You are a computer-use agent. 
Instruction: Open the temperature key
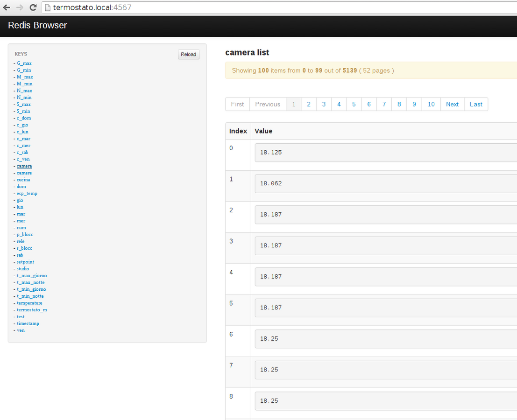[x=29, y=303]
